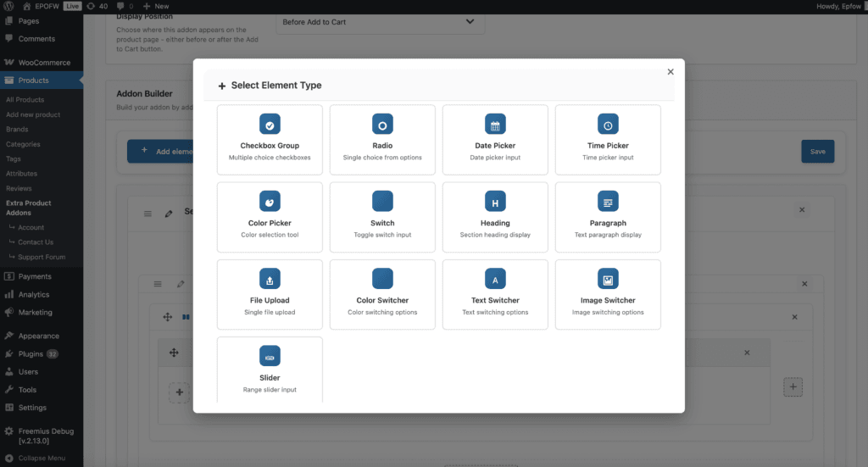Open the Support Forum link
This screenshot has width=868, height=467.
[x=42, y=257]
